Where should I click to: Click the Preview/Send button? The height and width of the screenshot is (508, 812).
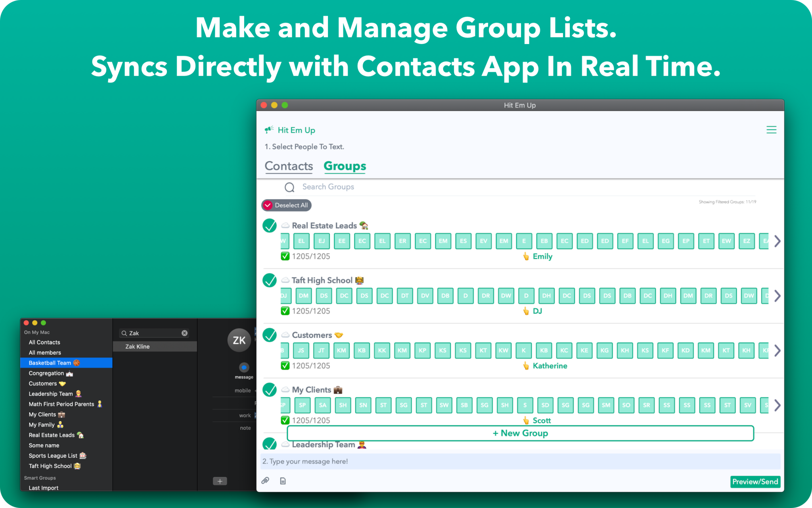click(755, 481)
